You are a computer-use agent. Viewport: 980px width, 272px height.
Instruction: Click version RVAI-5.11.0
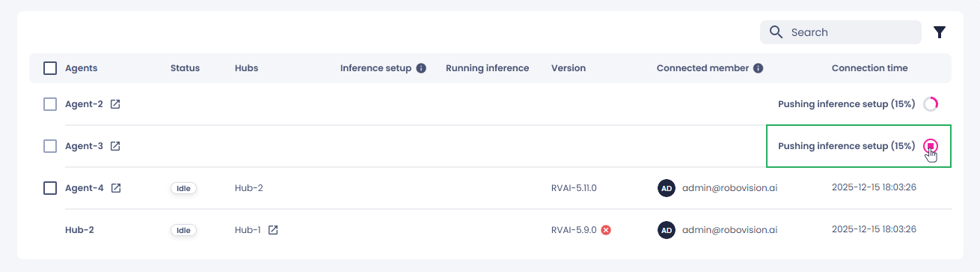pyautogui.click(x=574, y=188)
